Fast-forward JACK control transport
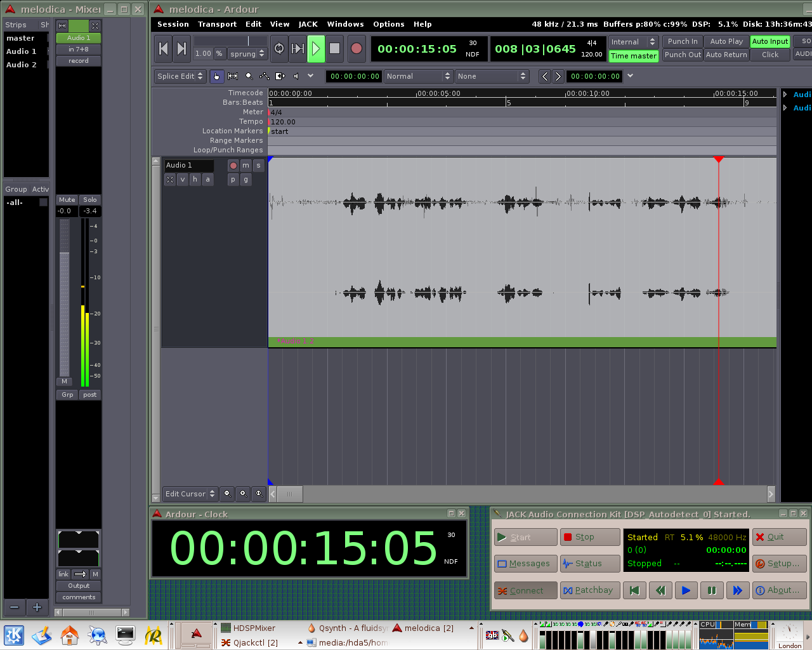812x650 pixels. pyautogui.click(x=737, y=590)
